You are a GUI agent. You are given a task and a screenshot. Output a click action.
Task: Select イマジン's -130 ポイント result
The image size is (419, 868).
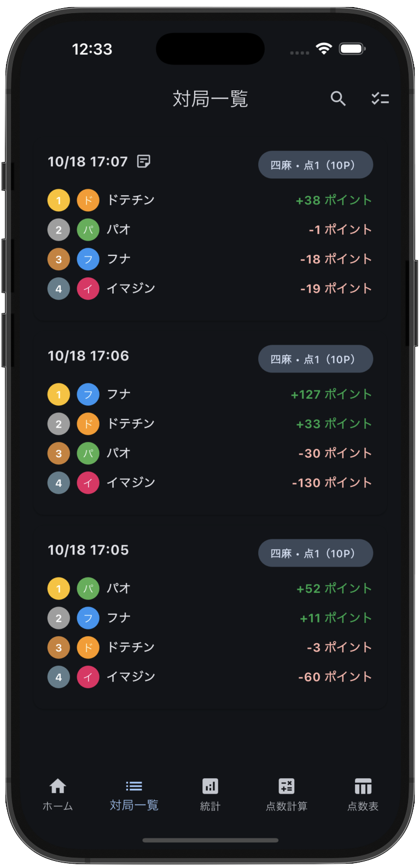(x=331, y=483)
